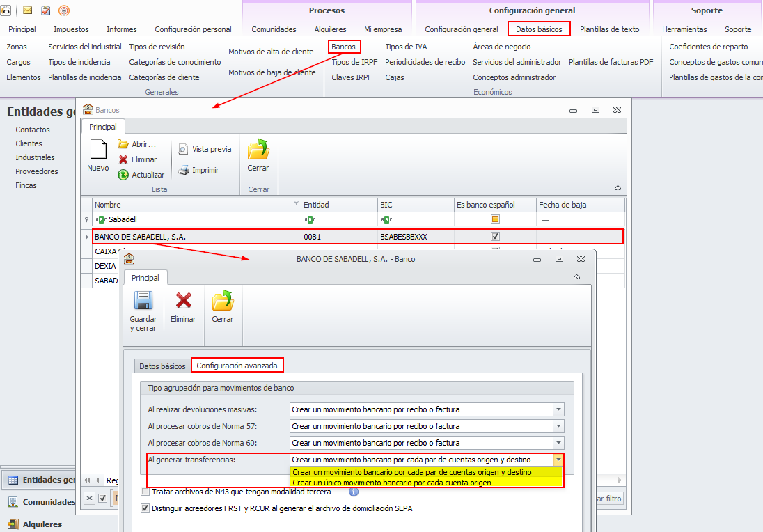The width and height of the screenshot is (763, 532).
Task: Sort by Fecha de baja column header
Action: point(580,205)
